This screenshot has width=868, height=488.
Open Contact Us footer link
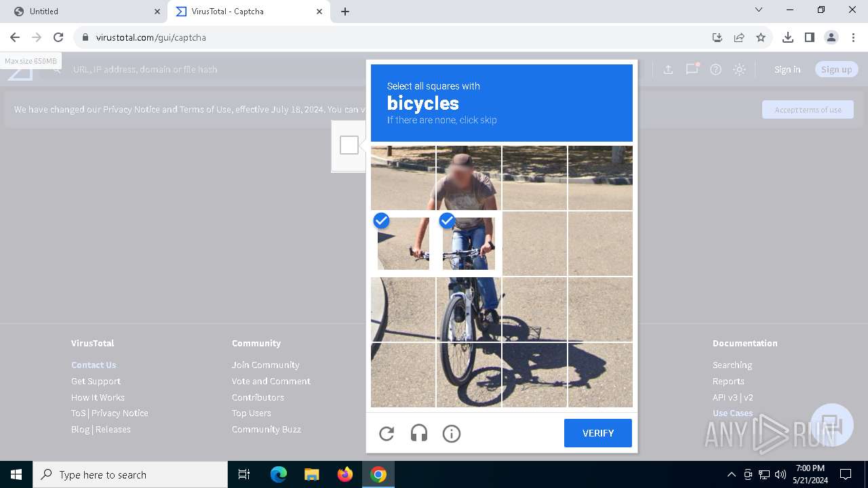pyautogui.click(x=94, y=365)
